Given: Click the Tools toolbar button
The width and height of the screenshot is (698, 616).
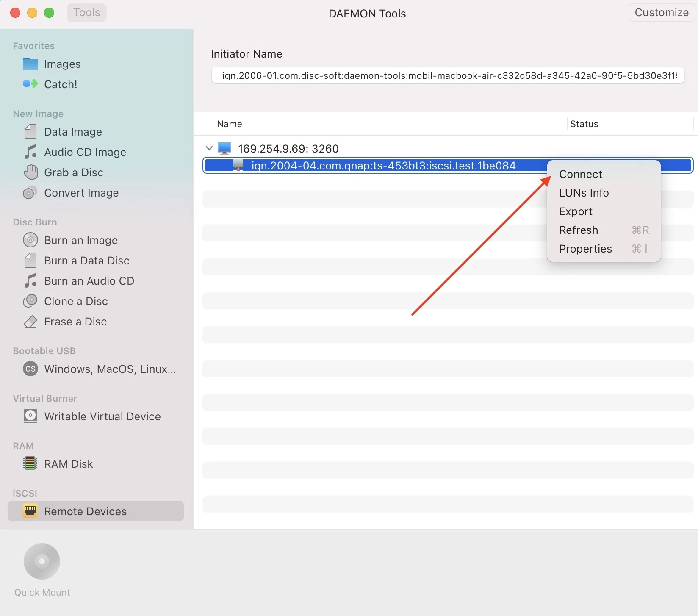Looking at the screenshot, I should tap(87, 13).
